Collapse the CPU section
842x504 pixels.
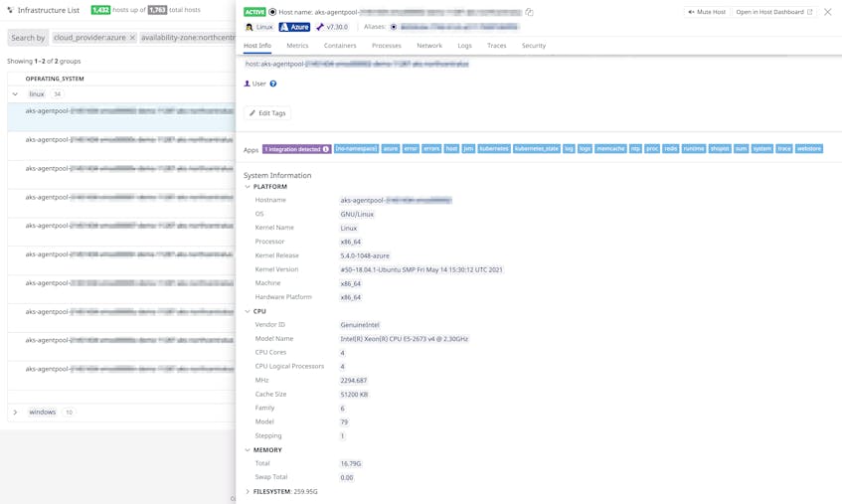[x=248, y=311]
